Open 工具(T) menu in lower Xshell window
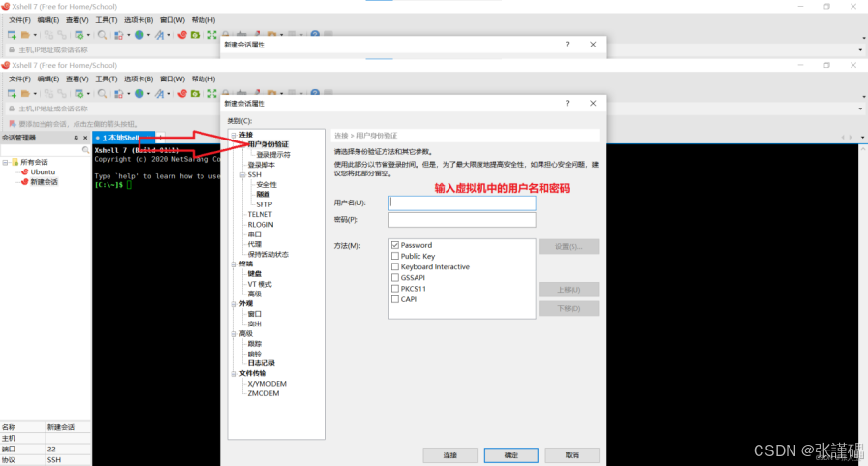The width and height of the screenshot is (868, 466). (x=107, y=79)
